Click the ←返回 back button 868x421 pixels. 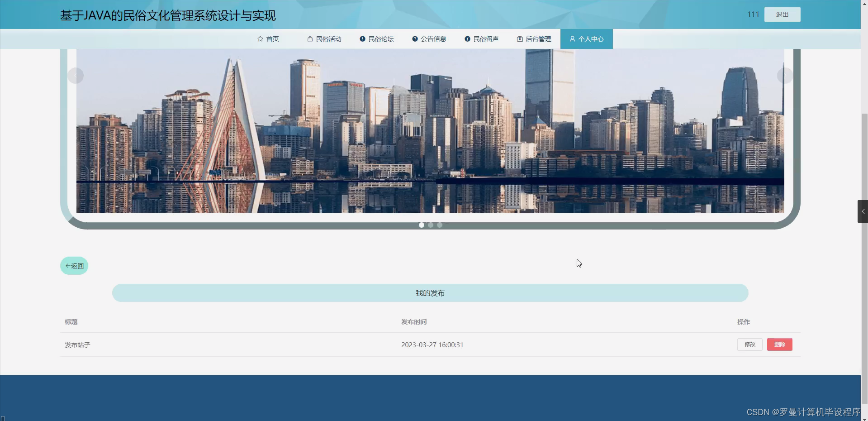point(74,266)
